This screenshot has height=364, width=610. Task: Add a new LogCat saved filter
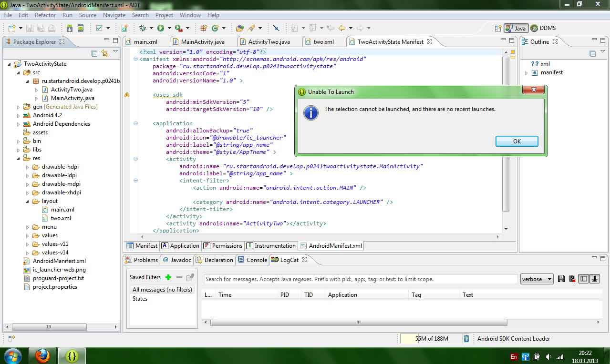[168, 277]
